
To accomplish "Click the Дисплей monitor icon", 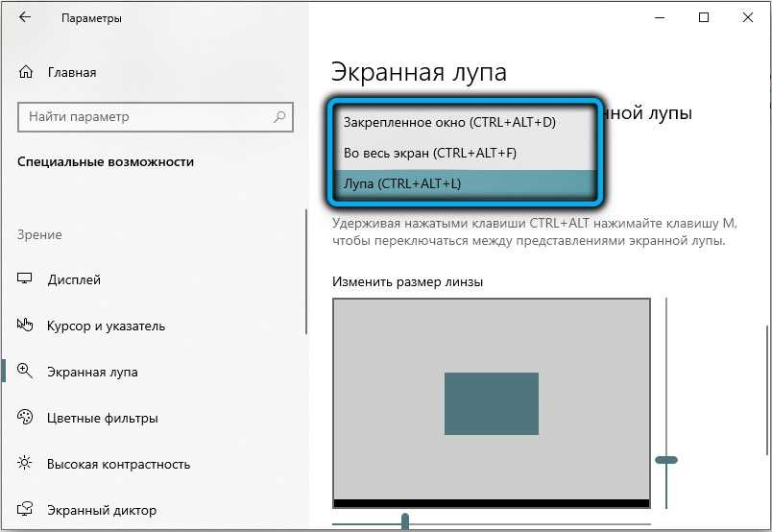I will pyautogui.click(x=25, y=278).
